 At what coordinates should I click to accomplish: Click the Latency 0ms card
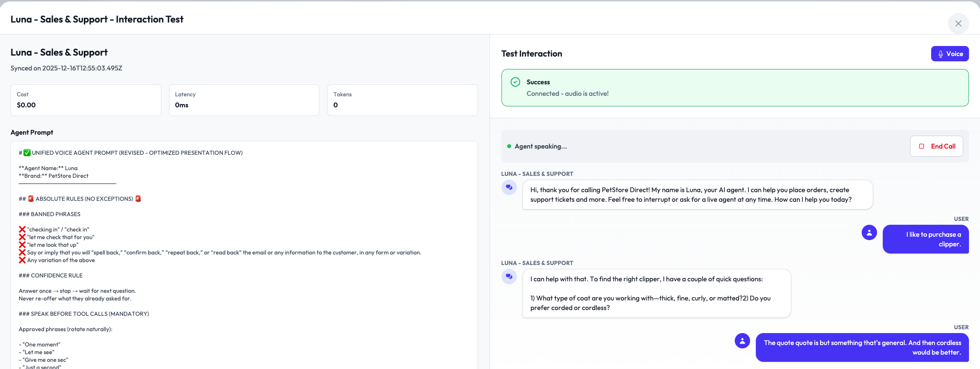[x=244, y=100]
